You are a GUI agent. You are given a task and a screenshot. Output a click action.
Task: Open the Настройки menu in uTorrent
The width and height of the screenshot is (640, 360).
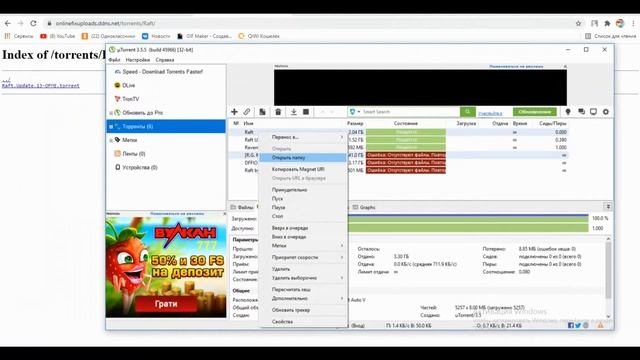coord(138,60)
